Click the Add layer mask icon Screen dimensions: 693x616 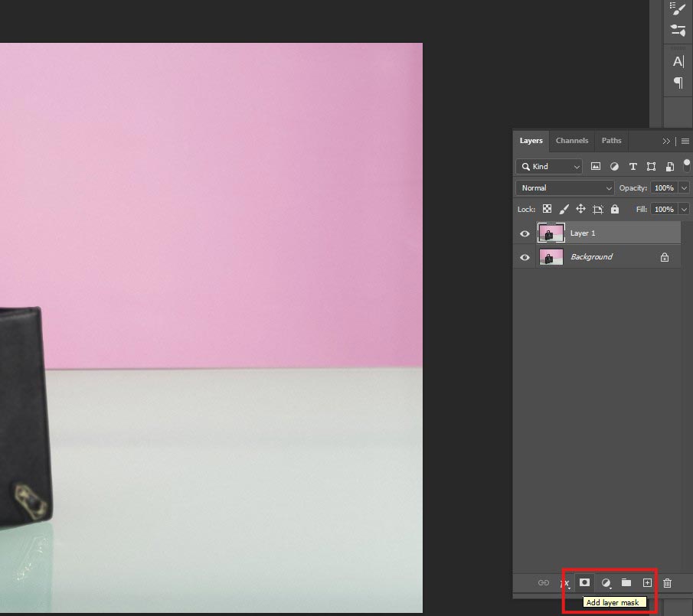pyautogui.click(x=584, y=582)
